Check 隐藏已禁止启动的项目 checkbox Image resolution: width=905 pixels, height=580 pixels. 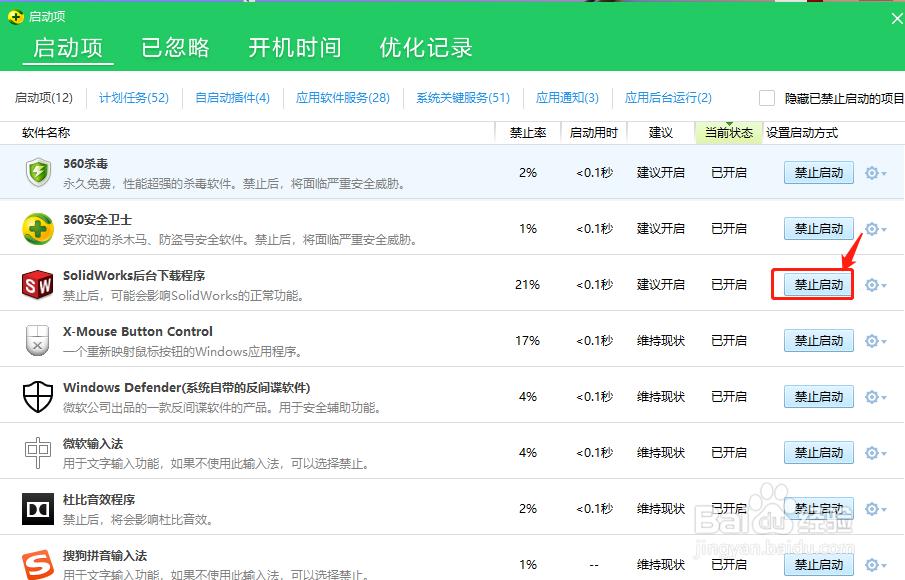pyautogui.click(x=766, y=98)
